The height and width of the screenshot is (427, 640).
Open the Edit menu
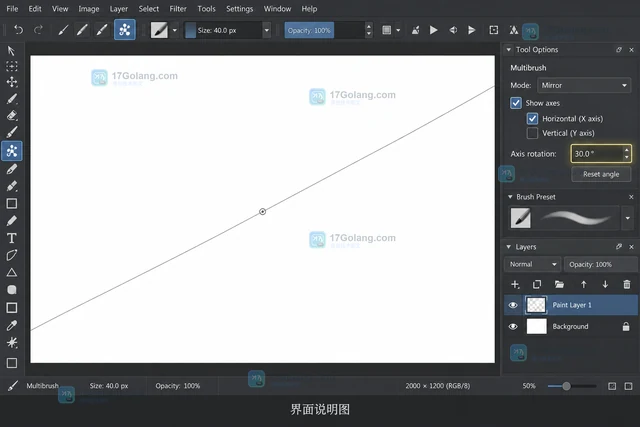pos(35,9)
